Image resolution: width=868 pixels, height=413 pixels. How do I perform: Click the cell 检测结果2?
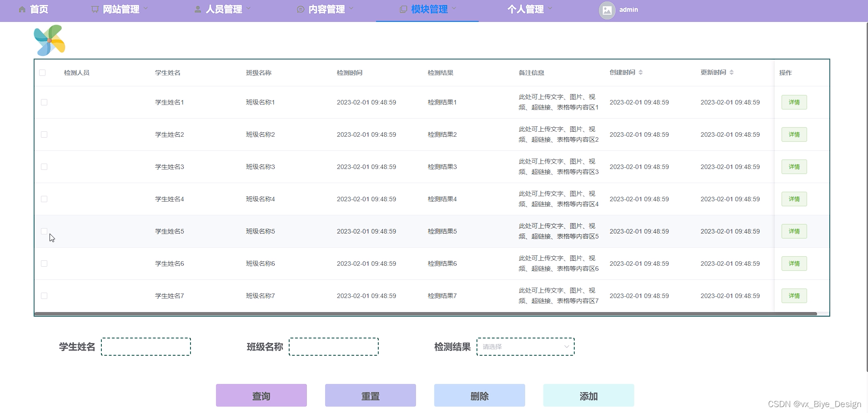(442, 134)
